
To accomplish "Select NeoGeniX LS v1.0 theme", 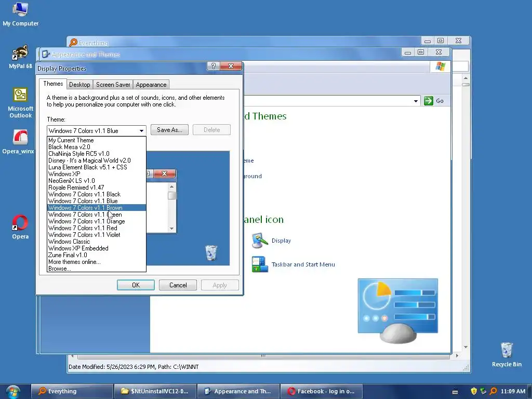I will pos(96,181).
